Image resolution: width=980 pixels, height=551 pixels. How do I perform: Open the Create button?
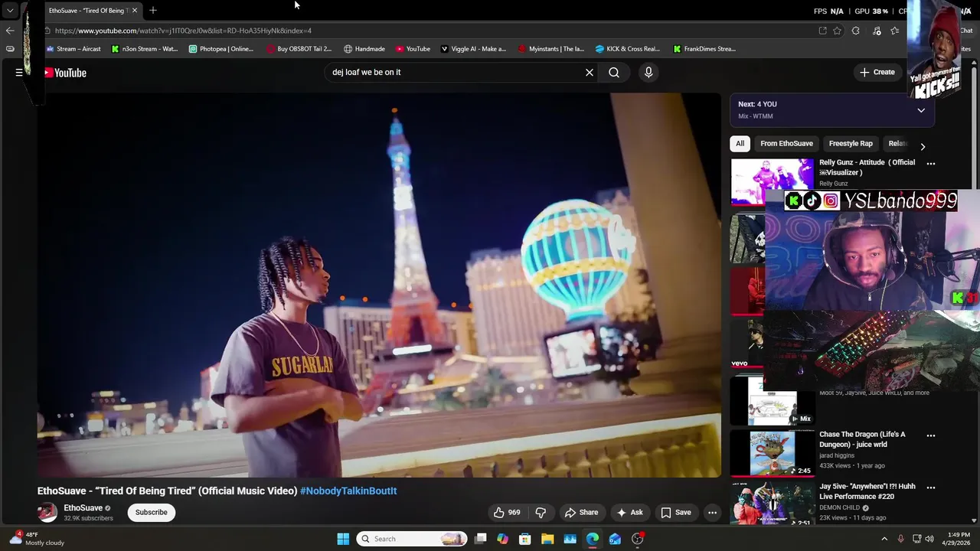[x=877, y=73]
